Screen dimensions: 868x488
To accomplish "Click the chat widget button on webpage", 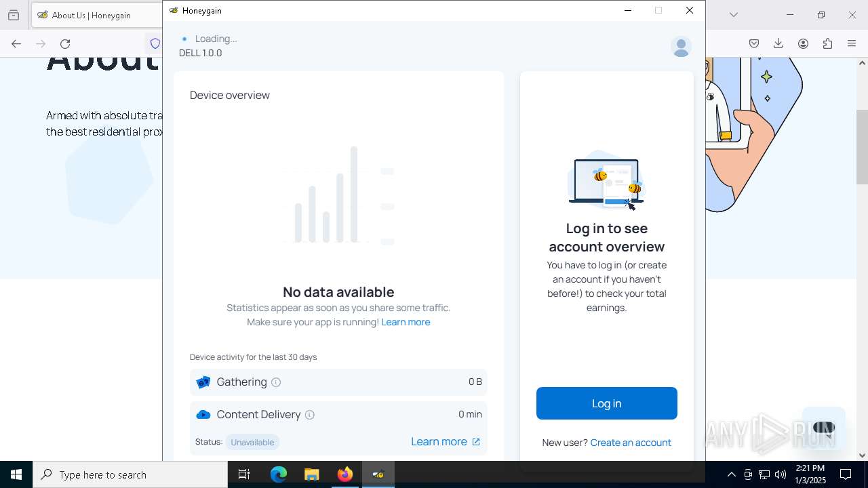I will click(x=823, y=428).
